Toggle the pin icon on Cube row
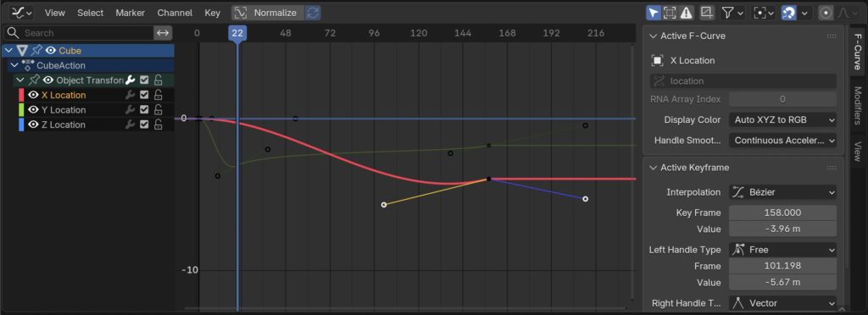868x315 pixels. coord(36,50)
